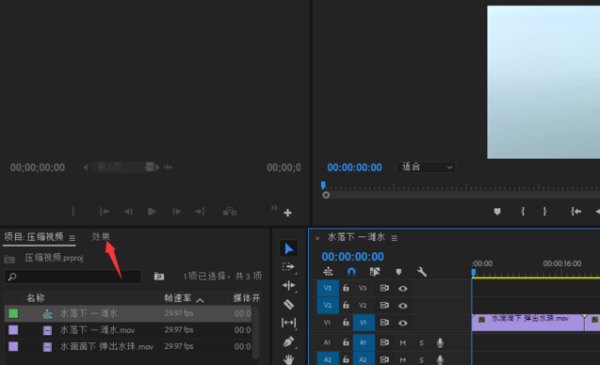This screenshot has height=365, width=600.
Task: Open the Project panel menu icon
Action: 72,238
